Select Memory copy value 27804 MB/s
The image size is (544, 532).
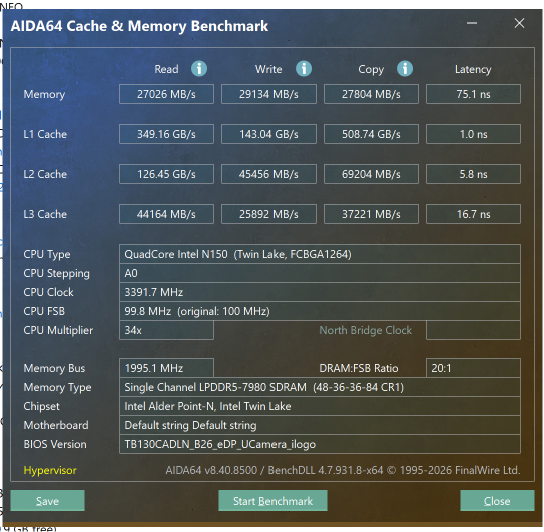point(371,94)
